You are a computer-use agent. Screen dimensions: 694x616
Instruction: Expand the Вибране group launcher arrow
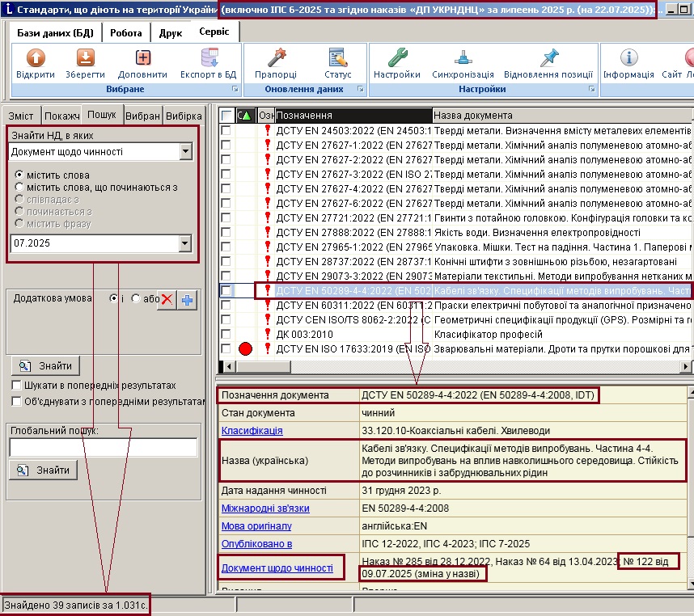point(235,89)
